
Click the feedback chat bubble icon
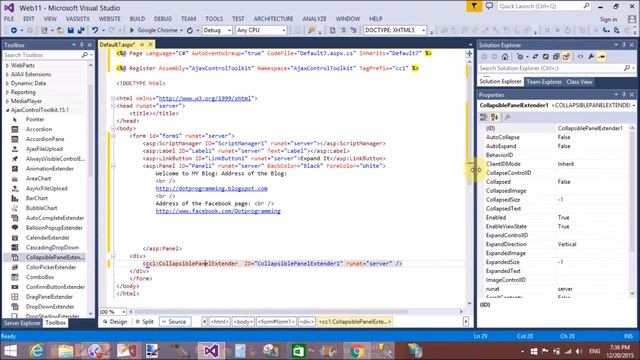pos(489,6)
